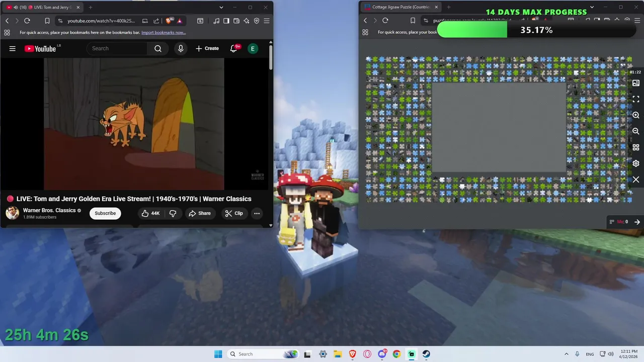This screenshot has height=362, width=644.
Task: Open the account avatar menu E
Action: click(x=253, y=48)
